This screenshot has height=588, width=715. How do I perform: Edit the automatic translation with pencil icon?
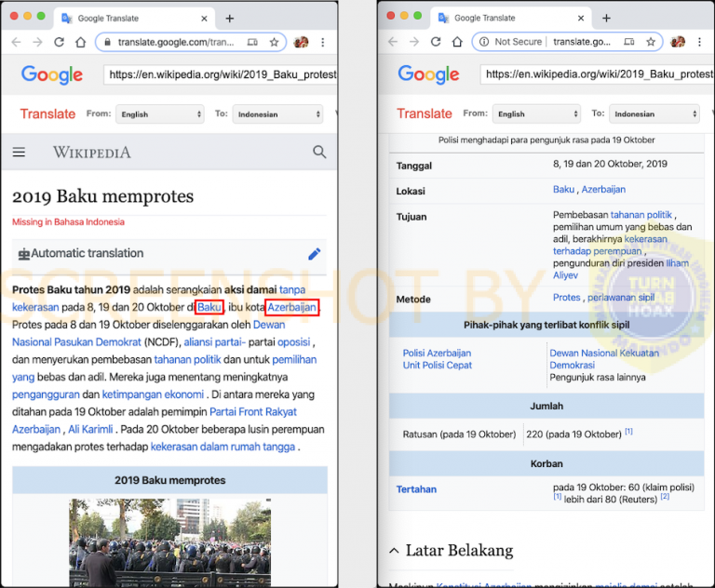314,254
